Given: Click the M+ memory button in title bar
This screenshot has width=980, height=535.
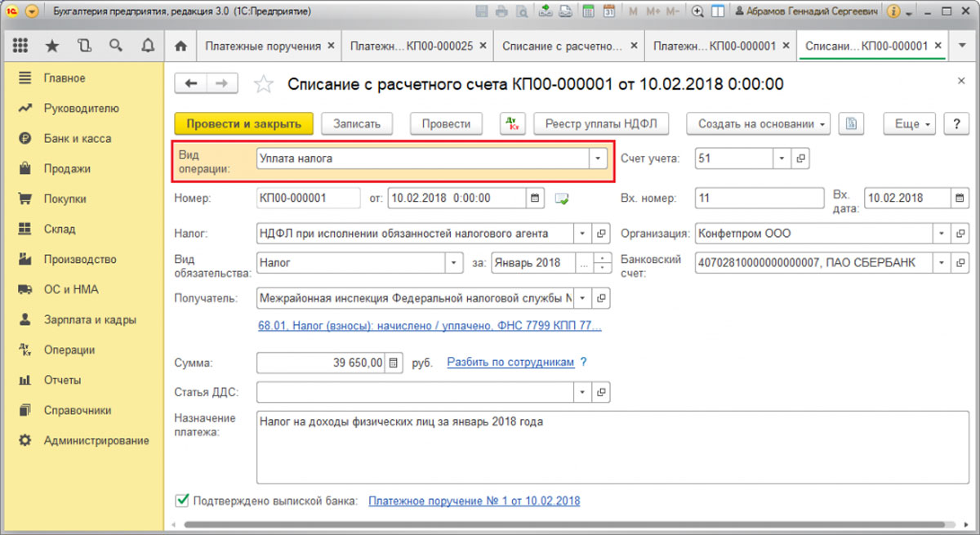Looking at the screenshot, I should click(x=654, y=11).
